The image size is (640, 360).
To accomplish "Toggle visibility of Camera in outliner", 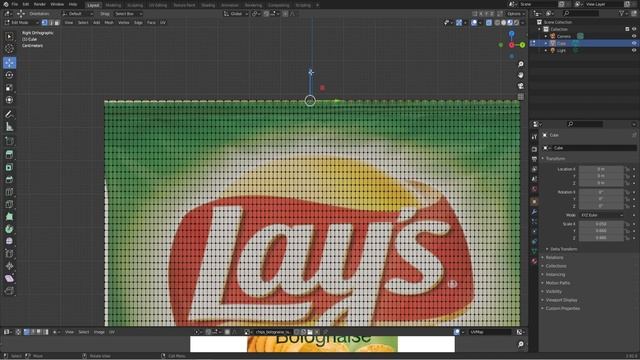I will click(x=634, y=36).
